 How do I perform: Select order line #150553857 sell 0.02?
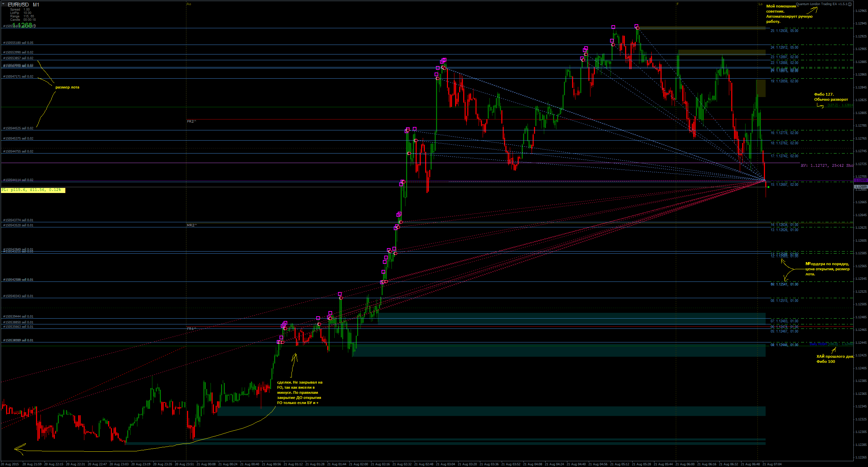click(x=18, y=58)
